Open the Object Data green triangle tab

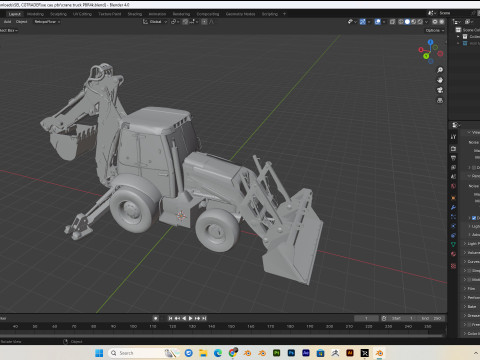tap(453, 244)
